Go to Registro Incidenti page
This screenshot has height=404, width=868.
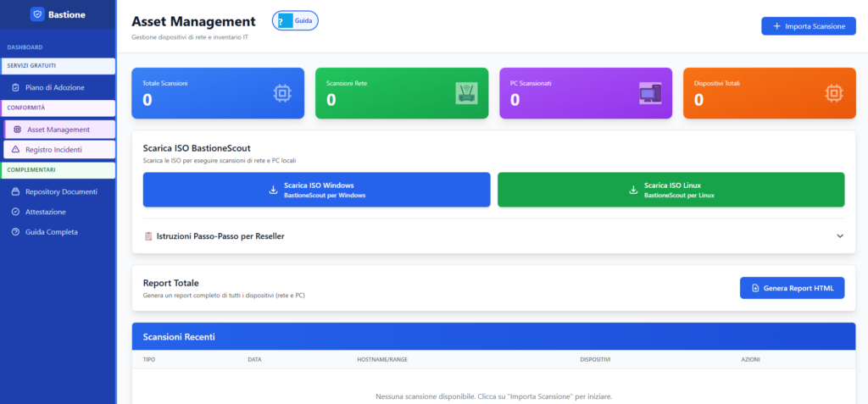(54, 149)
